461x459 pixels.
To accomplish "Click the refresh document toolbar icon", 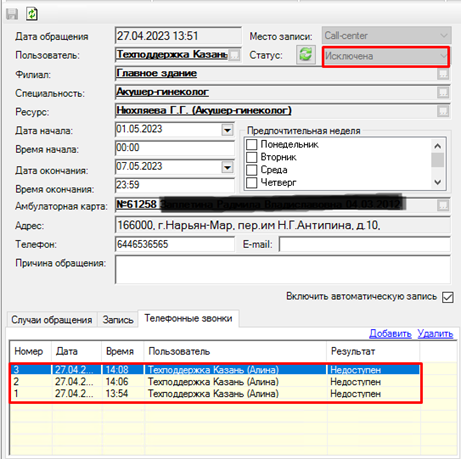I will point(32,14).
